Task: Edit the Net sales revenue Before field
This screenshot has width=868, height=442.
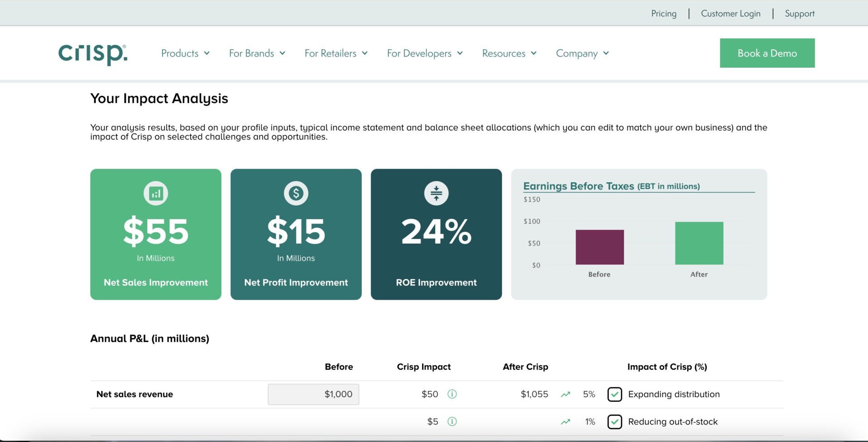Action: [313, 394]
